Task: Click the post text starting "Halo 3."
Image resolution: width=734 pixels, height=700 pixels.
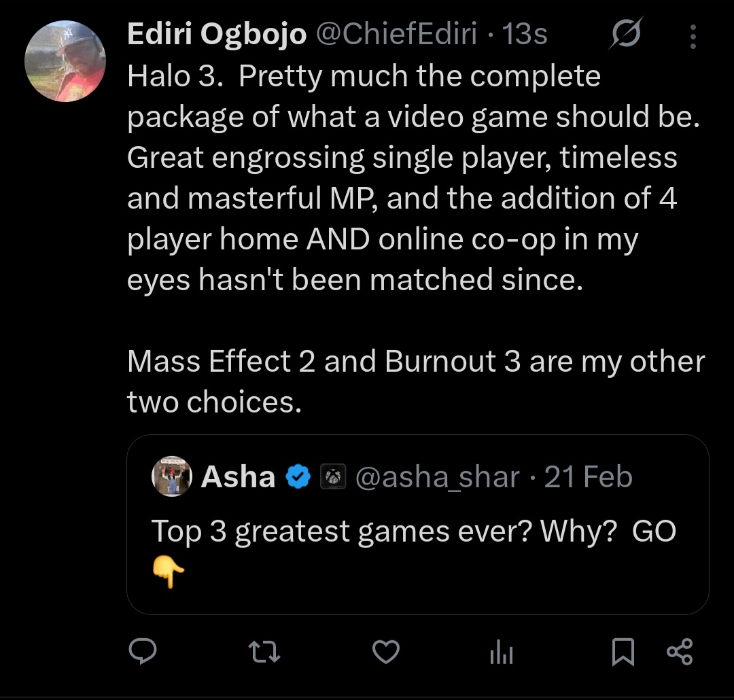Action: click(x=408, y=177)
